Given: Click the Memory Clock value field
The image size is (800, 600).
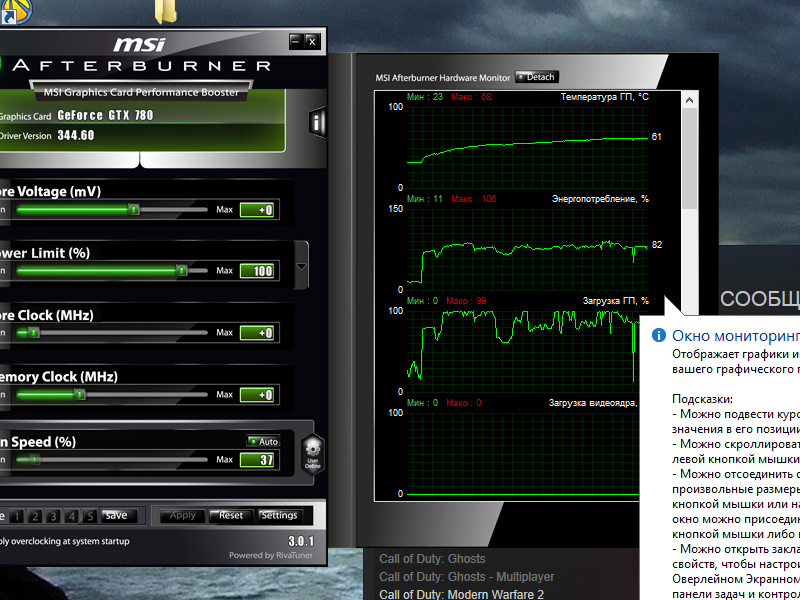Looking at the screenshot, I should tap(257, 395).
